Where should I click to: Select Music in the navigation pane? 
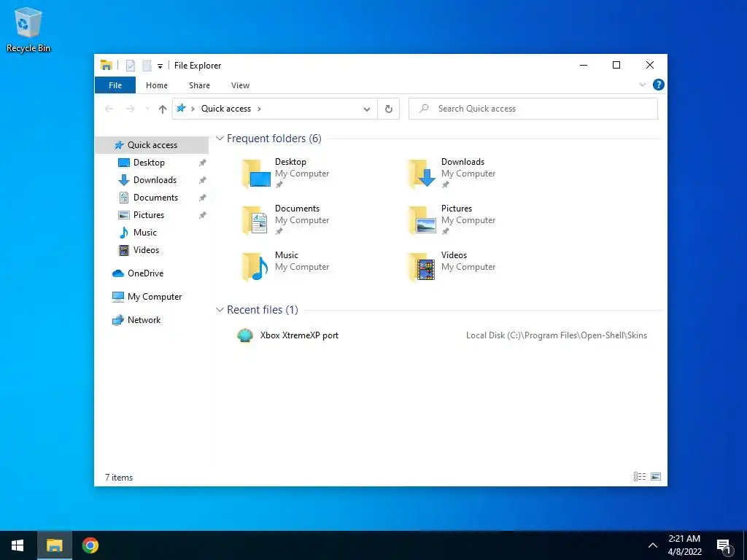pyautogui.click(x=145, y=233)
